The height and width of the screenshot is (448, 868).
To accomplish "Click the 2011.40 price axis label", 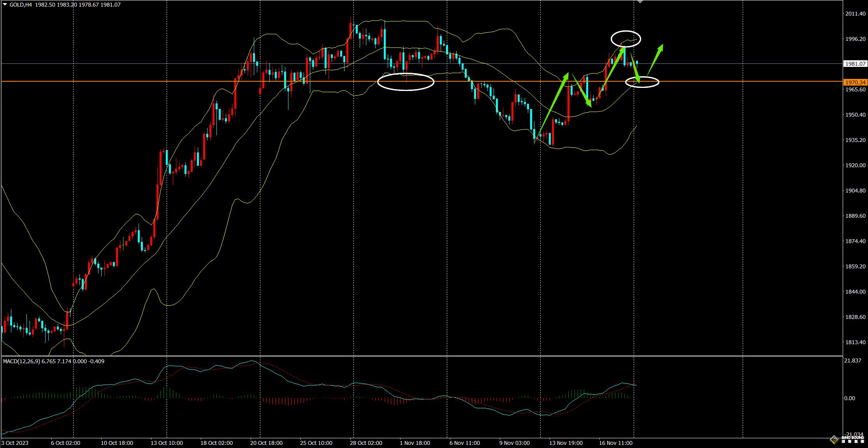I will (855, 14).
